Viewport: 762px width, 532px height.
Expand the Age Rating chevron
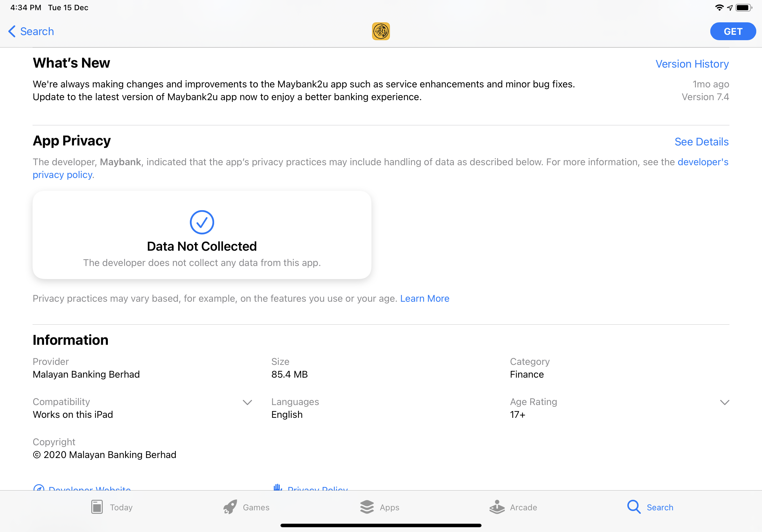click(x=724, y=402)
